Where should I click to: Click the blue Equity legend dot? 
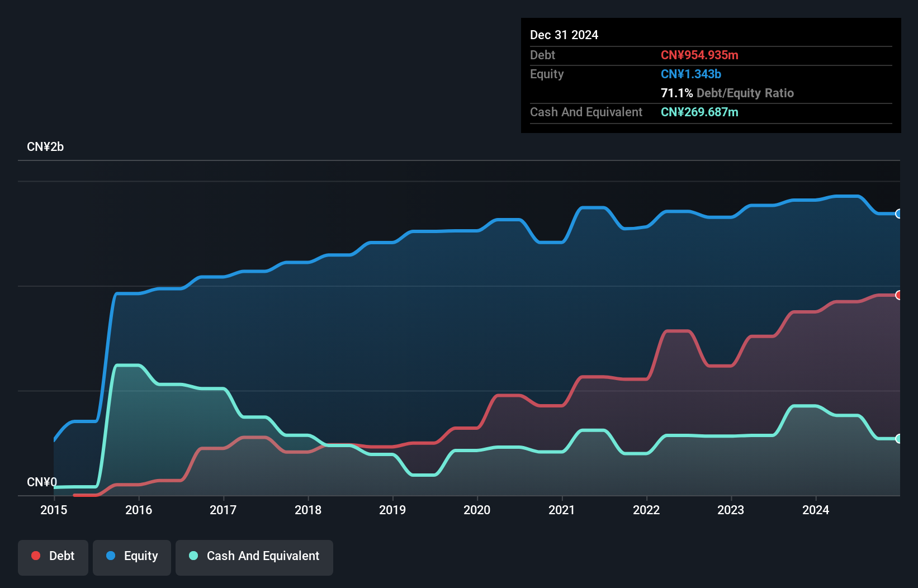(x=111, y=556)
